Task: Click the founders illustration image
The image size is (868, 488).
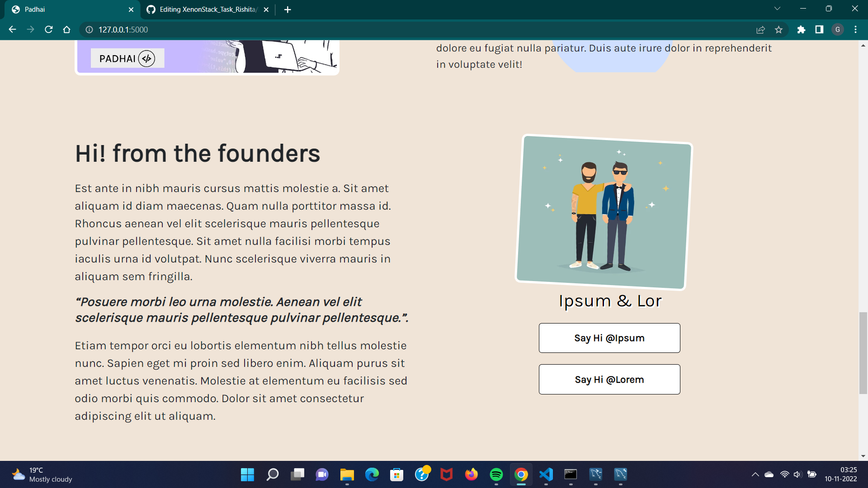Action: pos(604,212)
